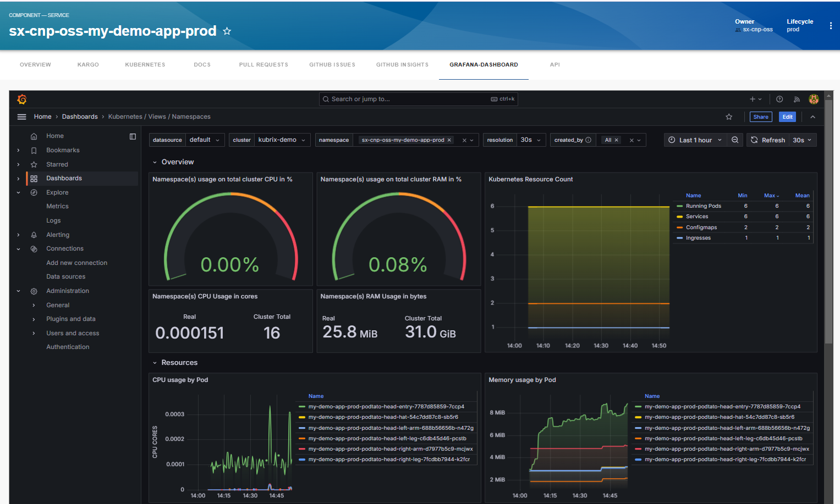Open the user profile avatar

[x=814, y=99]
